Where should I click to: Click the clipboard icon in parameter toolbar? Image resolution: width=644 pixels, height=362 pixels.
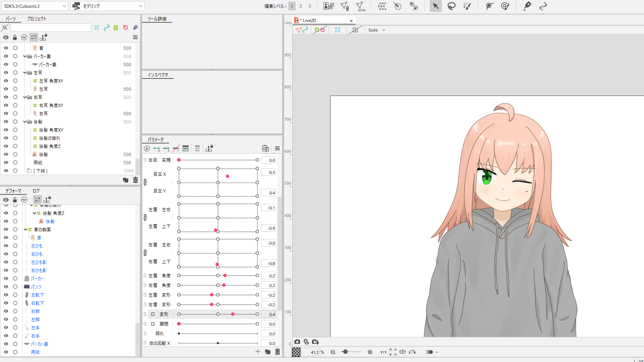coord(265,149)
